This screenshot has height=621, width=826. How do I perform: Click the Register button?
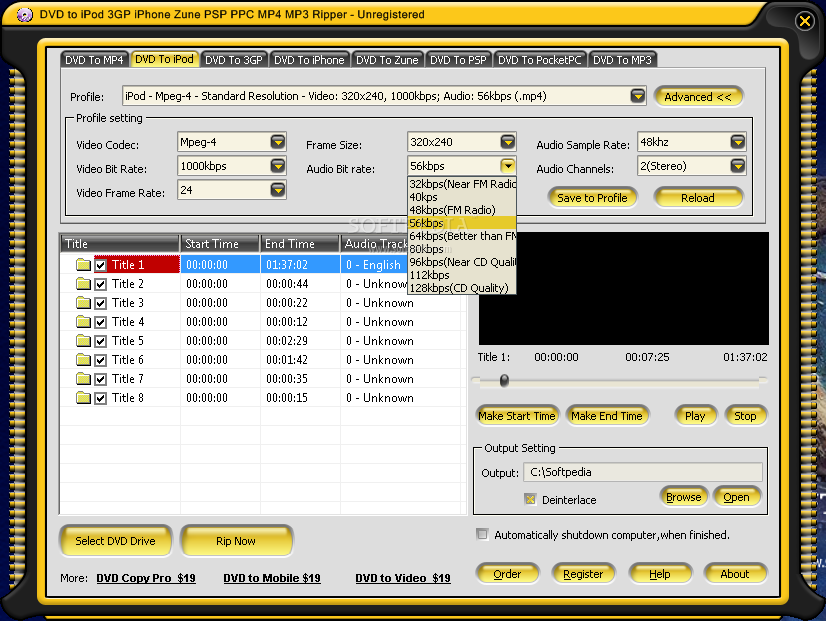583,574
